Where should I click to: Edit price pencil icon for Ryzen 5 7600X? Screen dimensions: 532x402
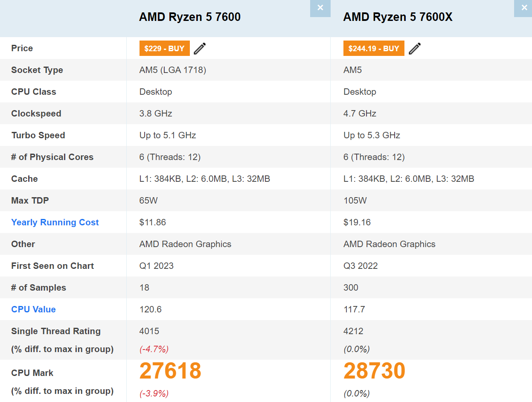(x=415, y=49)
